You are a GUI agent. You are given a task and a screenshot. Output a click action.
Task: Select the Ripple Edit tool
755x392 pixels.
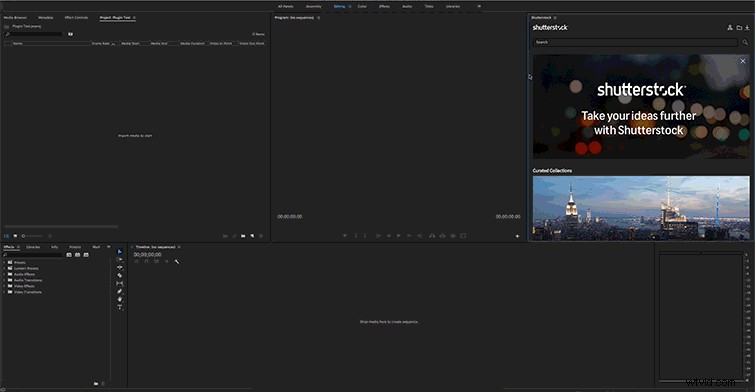pyautogui.click(x=120, y=267)
